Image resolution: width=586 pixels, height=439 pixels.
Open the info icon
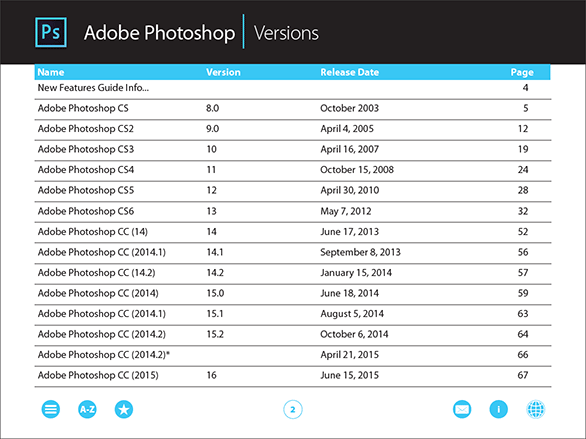pyautogui.click(x=499, y=409)
